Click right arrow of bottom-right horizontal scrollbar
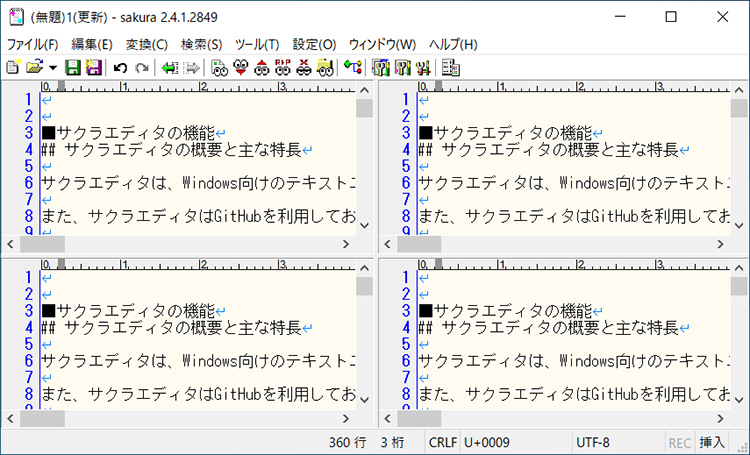The height and width of the screenshot is (455, 750). coord(720,419)
